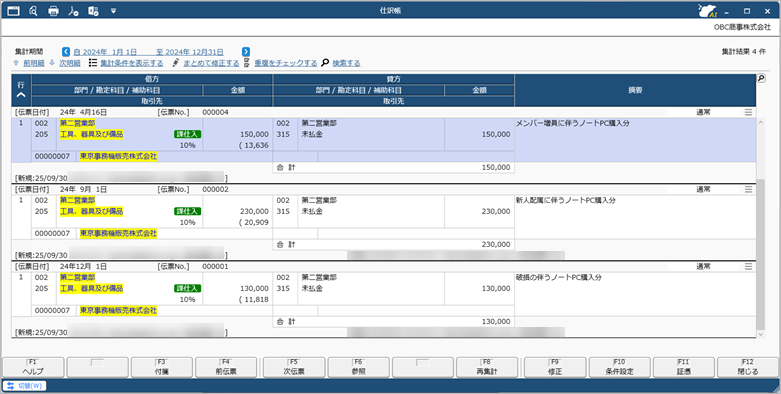
Task: Click 課仕入 tag in 230,000 entry
Action: pos(187,212)
